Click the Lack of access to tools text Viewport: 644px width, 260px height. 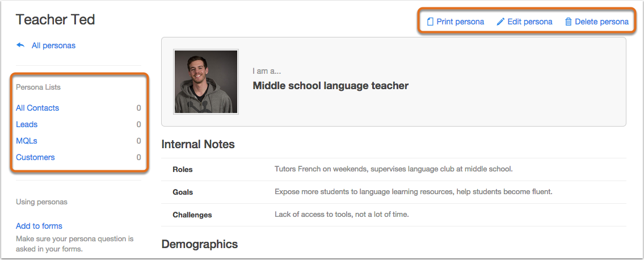[342, 214]
